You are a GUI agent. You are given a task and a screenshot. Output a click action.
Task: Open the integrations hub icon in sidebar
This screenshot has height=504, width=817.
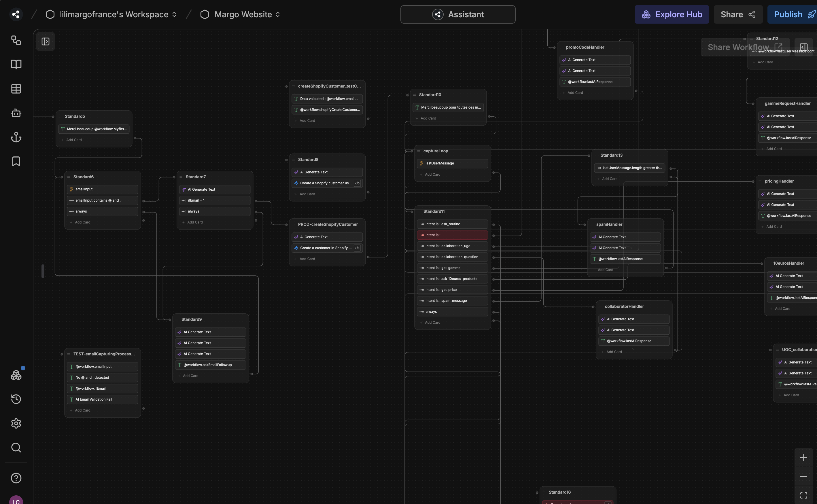tap(16, 375)
